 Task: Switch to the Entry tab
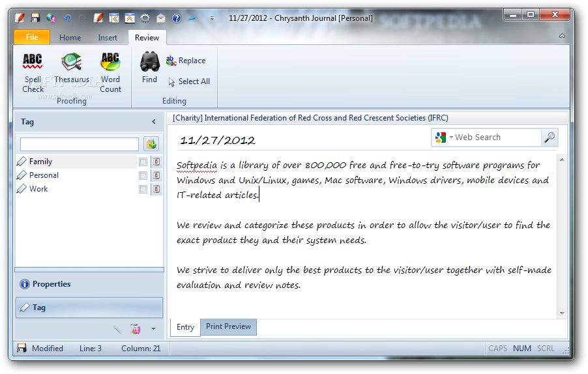point(185,327)
